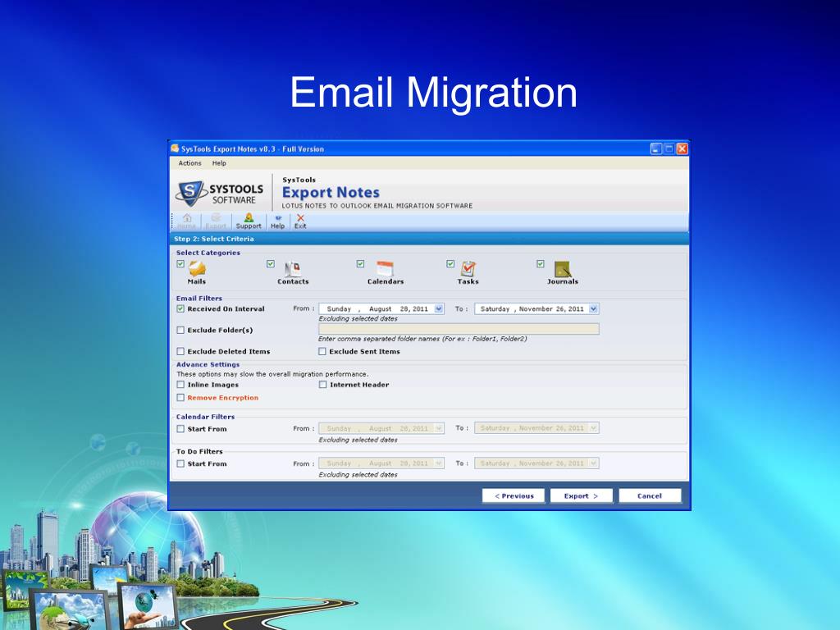This screenshot has width=840, height=630.
Task: Click the 'Email Migration' slide title
Action: (x=433, y=92)
